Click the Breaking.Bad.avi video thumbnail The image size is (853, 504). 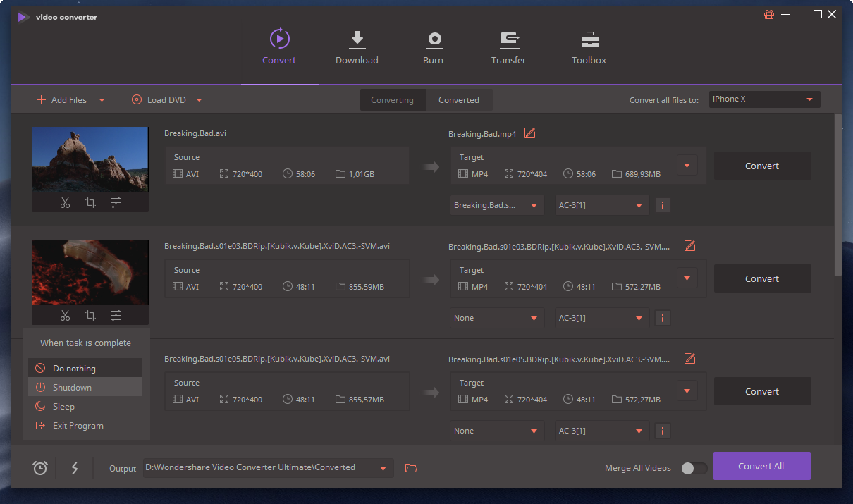click(x=90, y=159)
